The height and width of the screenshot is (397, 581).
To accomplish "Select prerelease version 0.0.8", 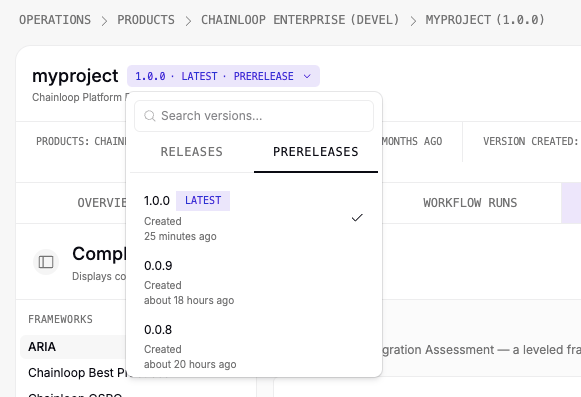I will (254, 346).
